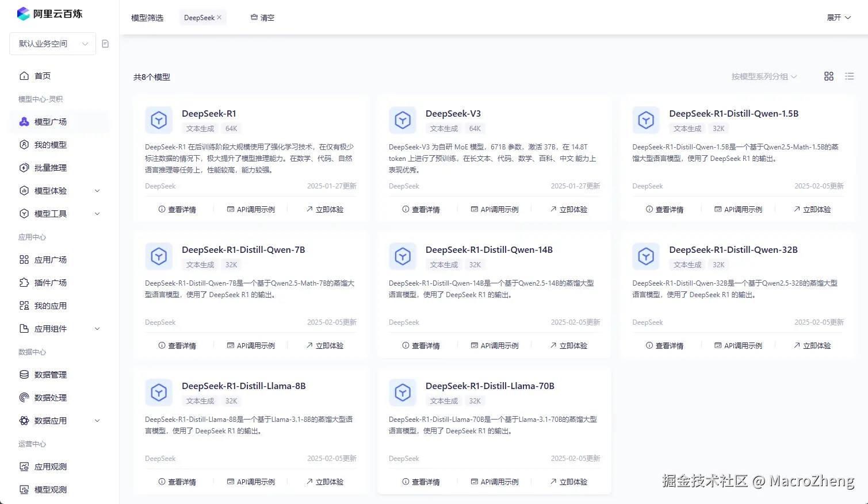Open 插件广场 menu item
The width and height of the screenshot is (868, 504).
click(x=59, y=283)
